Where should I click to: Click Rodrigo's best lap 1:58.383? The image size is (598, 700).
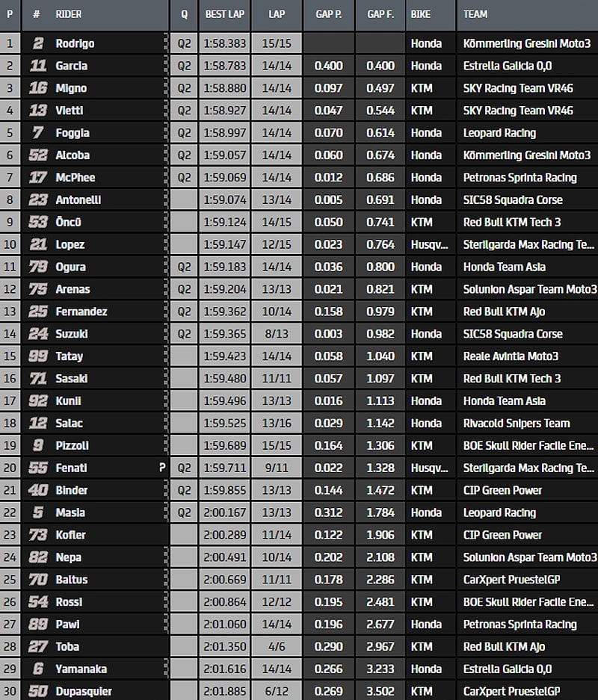point(224,43)
